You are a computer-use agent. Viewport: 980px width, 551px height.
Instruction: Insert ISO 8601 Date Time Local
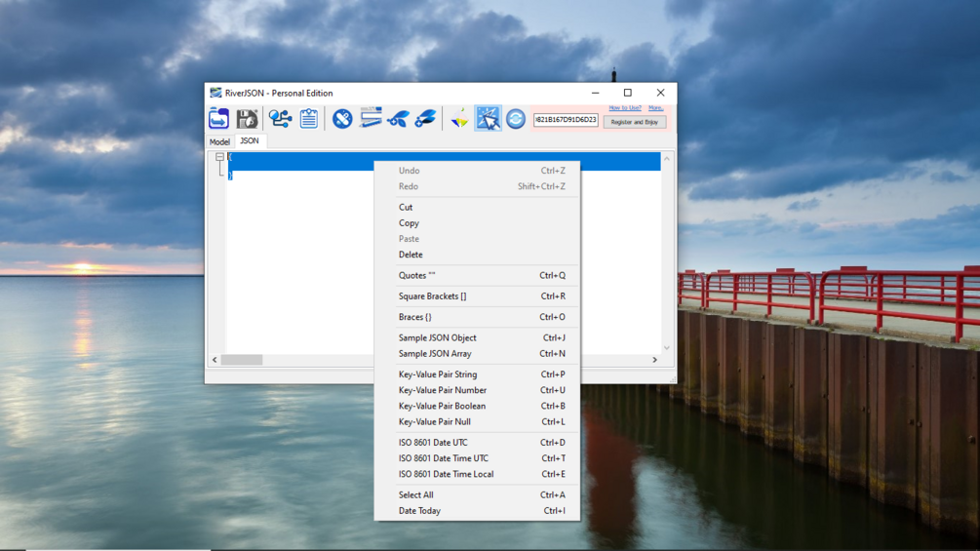point(477,474)
